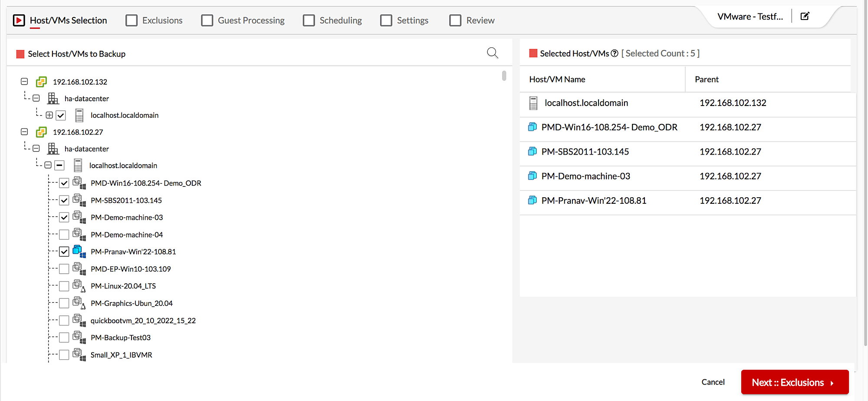Viewport: 868px width, 401px height.
Task: Click VM icon of Small_XP_1_IBVMR
Action: click(79, 355)
